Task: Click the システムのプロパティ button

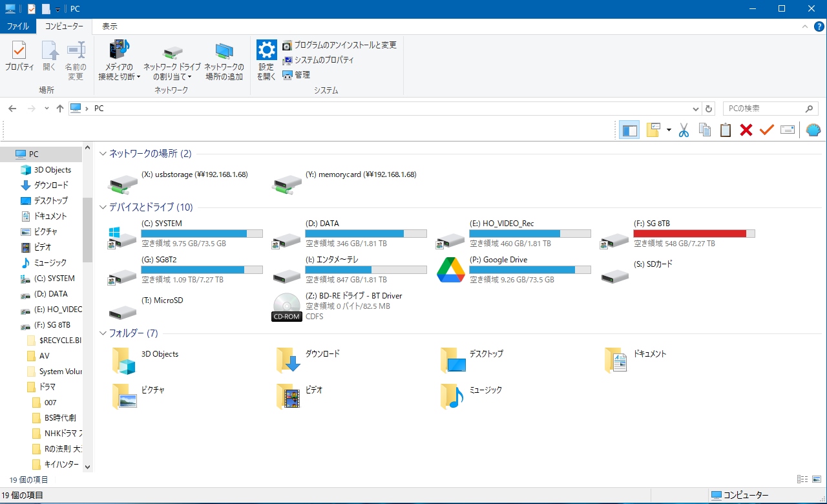Action: pyautogui.click(x=318, y=60)
